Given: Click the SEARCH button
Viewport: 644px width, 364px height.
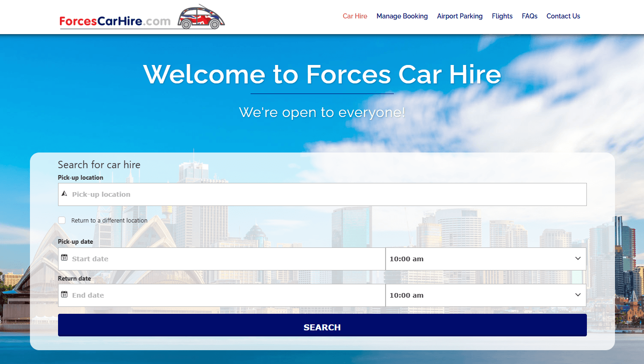Looking at the screenshot, I should (x=322, y=325).
